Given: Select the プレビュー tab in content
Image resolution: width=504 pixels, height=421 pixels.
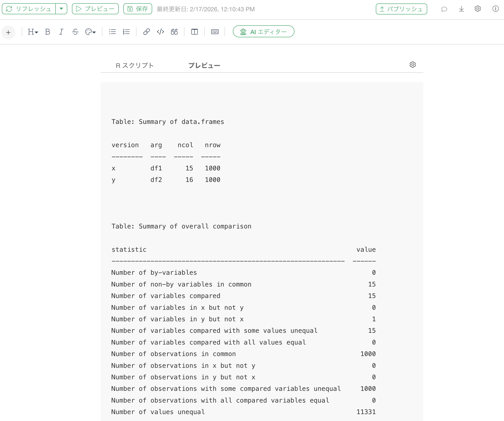Looking at the screenshot, I should point(204,65).
